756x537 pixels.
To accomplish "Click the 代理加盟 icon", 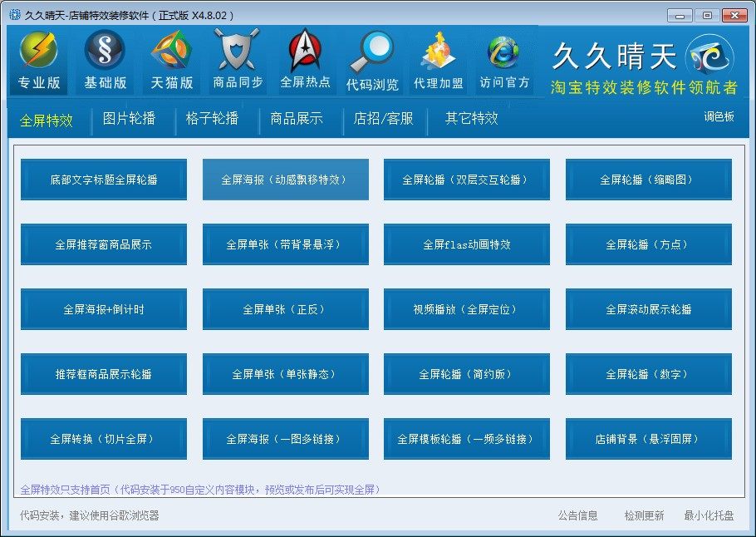I will click(x=438, y=53).
